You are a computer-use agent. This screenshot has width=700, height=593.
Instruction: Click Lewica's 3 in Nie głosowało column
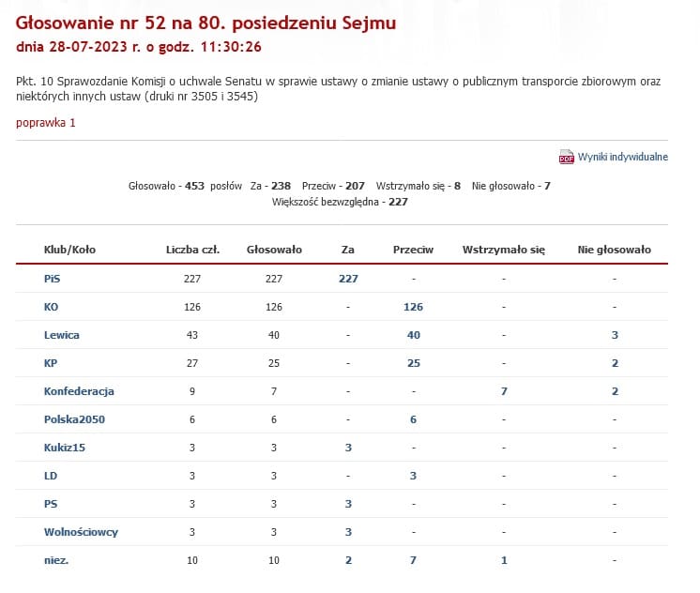click(x=615, y=335)
